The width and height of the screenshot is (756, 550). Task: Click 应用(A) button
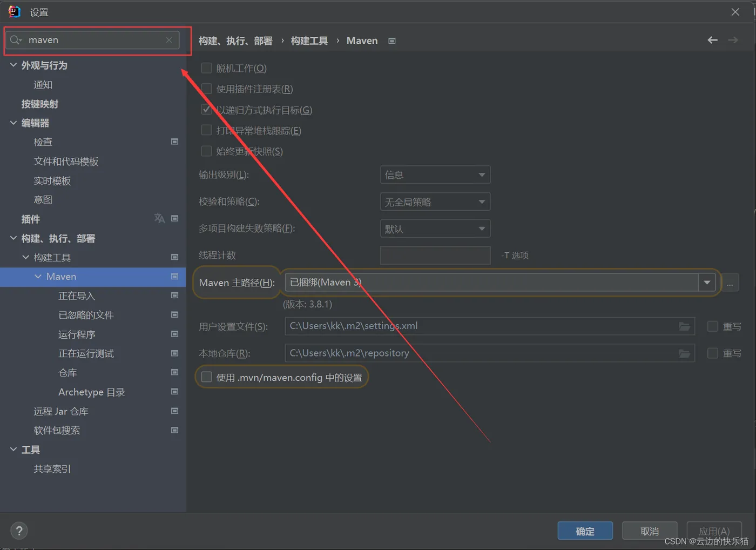point(714,531)
